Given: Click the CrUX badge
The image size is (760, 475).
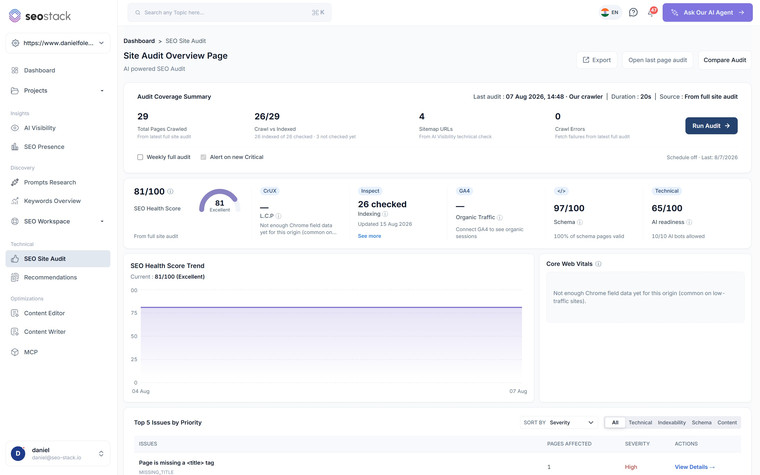Looking at the screenshot, I should tap(269, 191).
